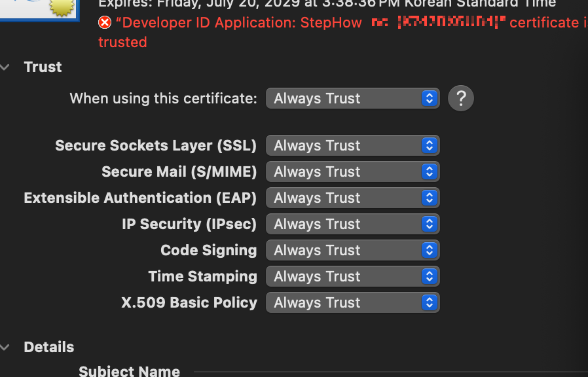Screen dimensions: 588x377
Task: Open the Extensible Authentication (EAP) trust dropdown
Action: point(352,198)
